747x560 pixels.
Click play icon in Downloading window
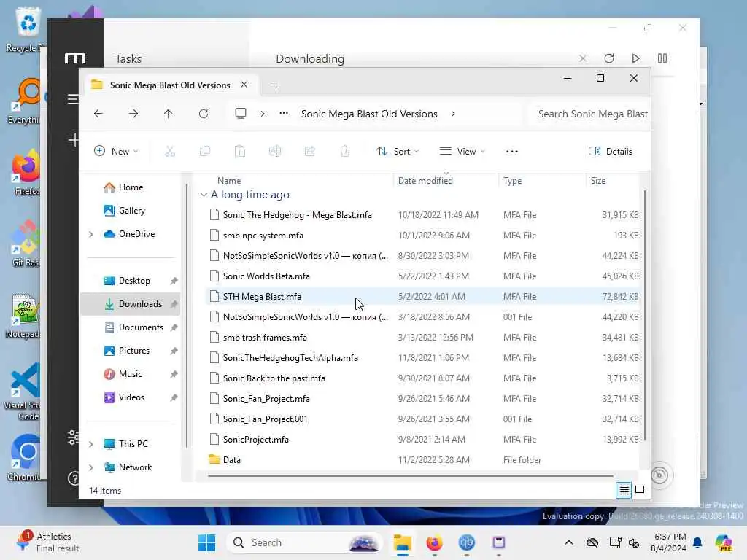coord(635,58)
